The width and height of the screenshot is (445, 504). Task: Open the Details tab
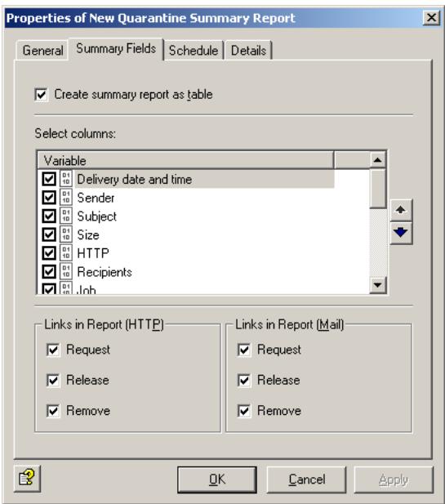248,51
